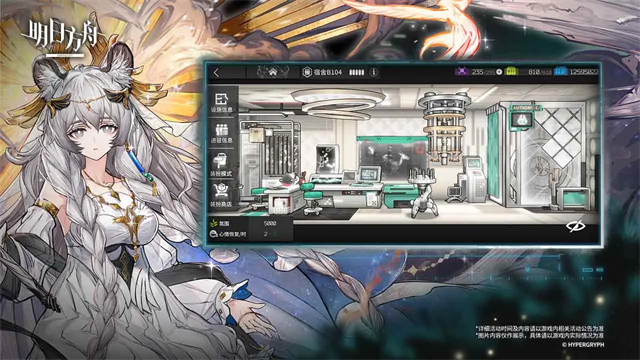The width and height of the screenshot is (640, 360).
Task: Enter 装扮模式 decoration mode
Action: (222, 164)
